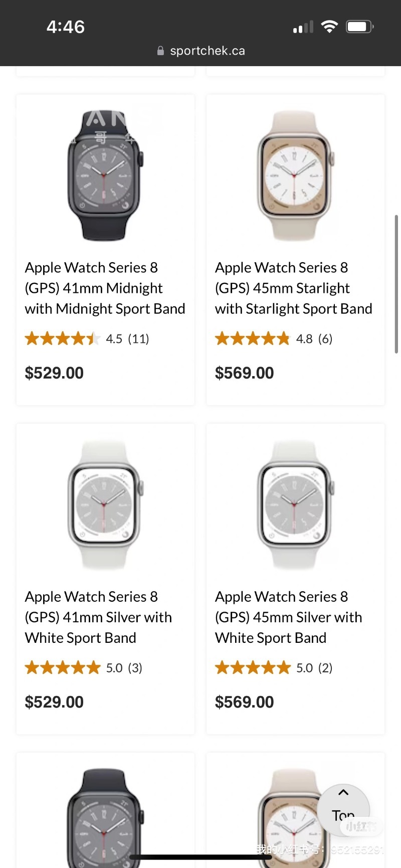Viewport: 401px width, 868px height.
Task: Click the Top scroll-up arrow button
Action: (343, 806)
